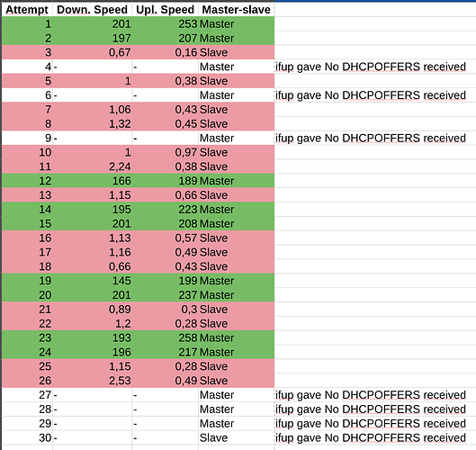Click the 2,53 download value in attempt 26
The image size is (476, 450).
93,381
